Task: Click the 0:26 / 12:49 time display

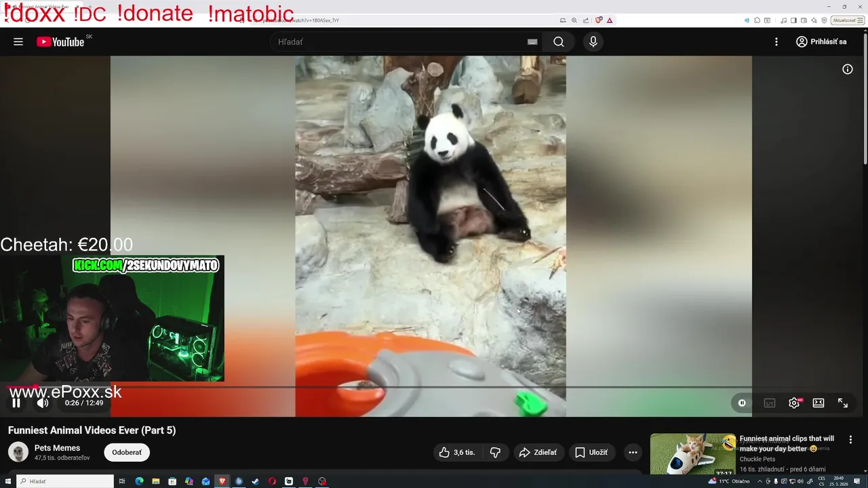Action: coord(84,403)
